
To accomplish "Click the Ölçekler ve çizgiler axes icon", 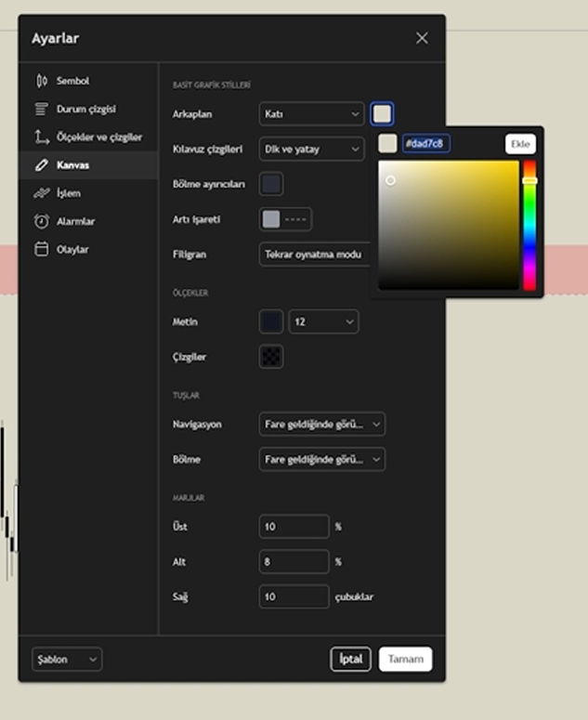I will (x=41, y=137).
